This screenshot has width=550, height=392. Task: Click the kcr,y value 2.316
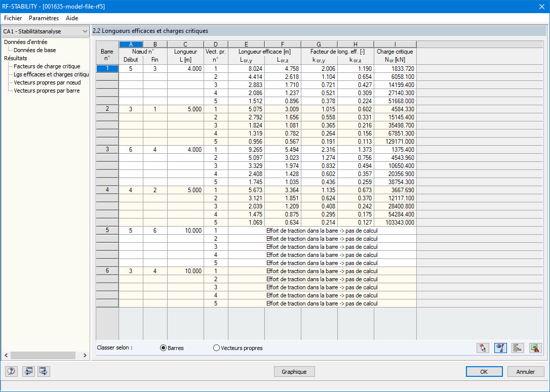point(319,150)
